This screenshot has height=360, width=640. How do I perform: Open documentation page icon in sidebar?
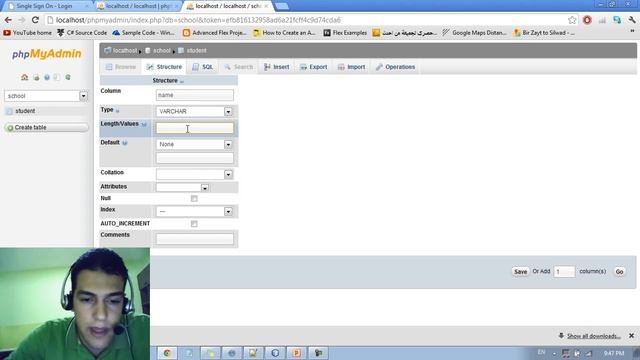(57, 77)
